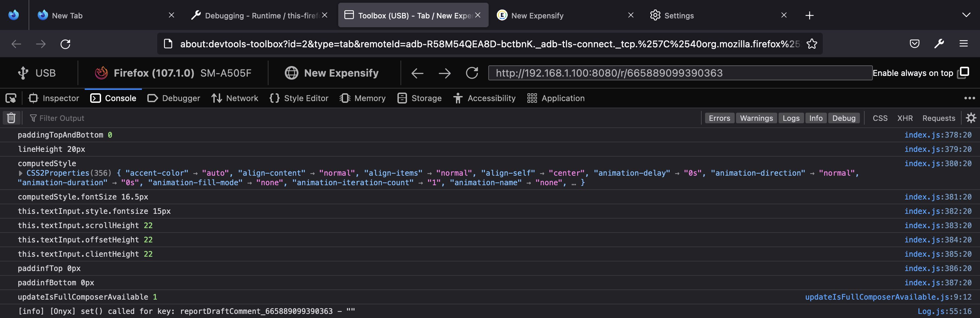Click the Filter Output field

(62, 118)
